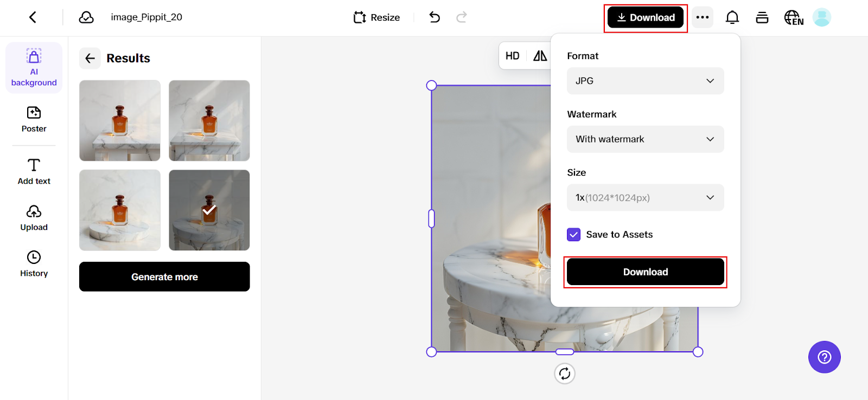
Task: Click the cloud save status icon
Action: coord(86,17)
